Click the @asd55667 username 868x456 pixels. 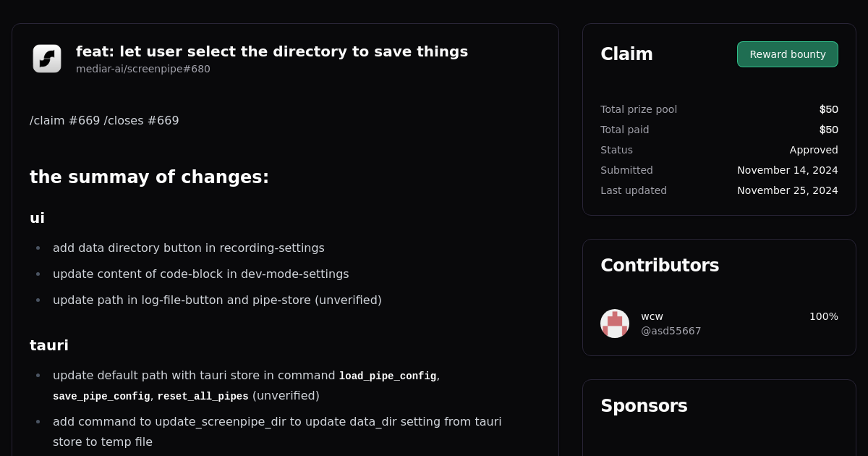click(x=671, y=331)
